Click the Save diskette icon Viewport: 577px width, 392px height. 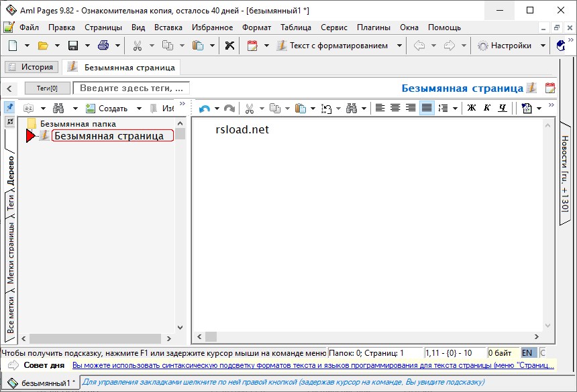[x=73, y=46]
